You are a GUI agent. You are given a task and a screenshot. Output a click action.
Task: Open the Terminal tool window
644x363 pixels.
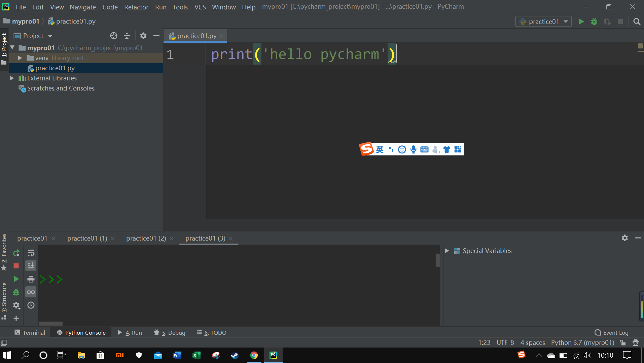(30, 332)
